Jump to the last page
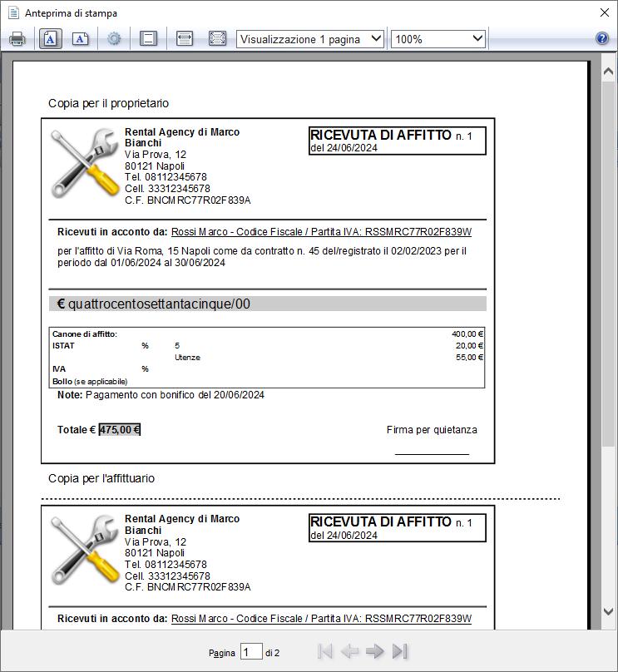Screen dimensions: 618x672 399,651
